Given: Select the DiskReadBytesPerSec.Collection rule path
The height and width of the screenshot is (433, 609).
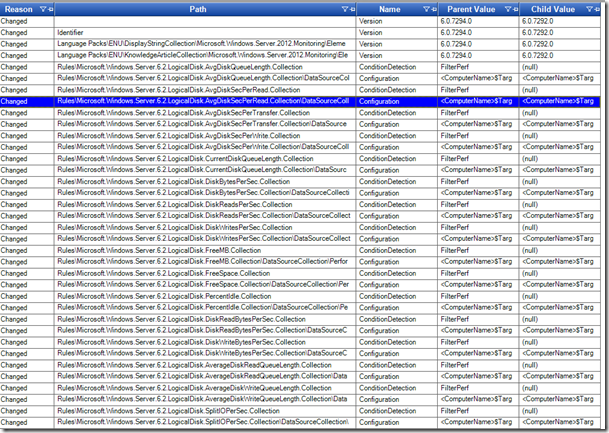Looking at the screenshot, I should coord(205,319).
